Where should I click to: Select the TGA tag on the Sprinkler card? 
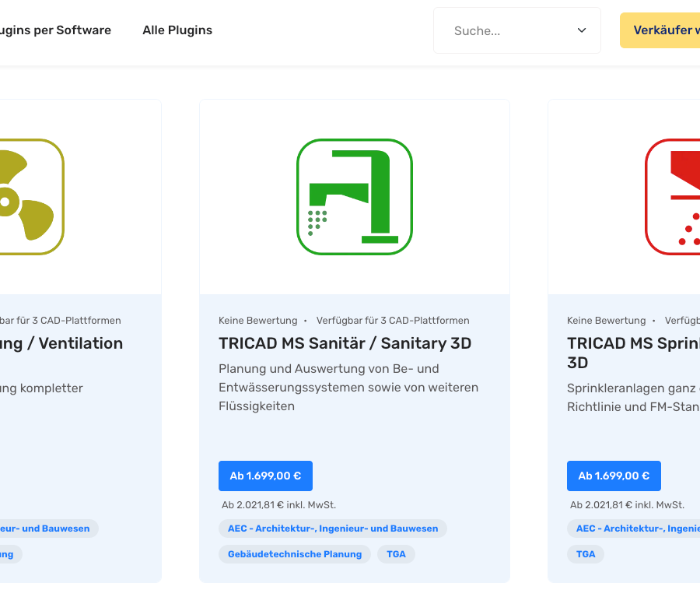(x=586, y=554)
